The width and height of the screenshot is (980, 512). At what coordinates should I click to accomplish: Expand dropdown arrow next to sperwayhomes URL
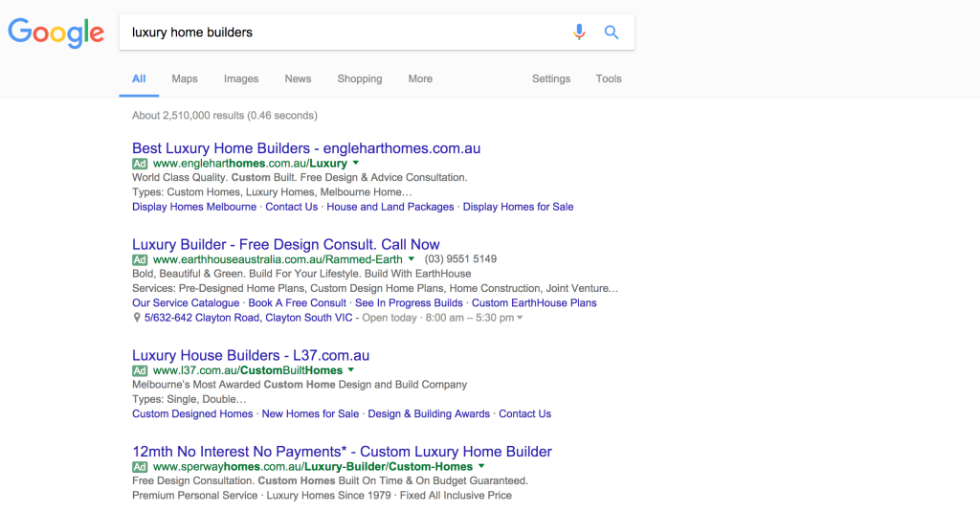(481, 466)
